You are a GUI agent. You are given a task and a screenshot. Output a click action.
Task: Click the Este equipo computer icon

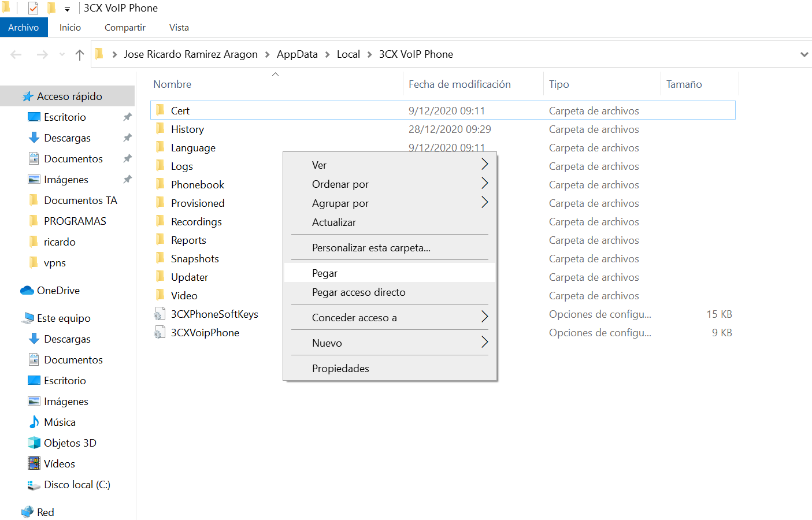coord(28,318)
